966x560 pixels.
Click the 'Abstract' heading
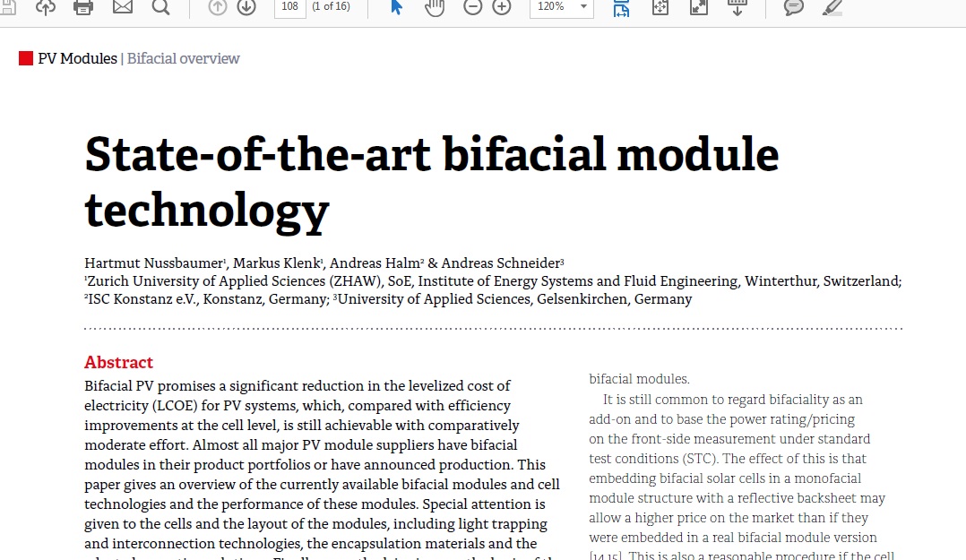coord(118,363)
